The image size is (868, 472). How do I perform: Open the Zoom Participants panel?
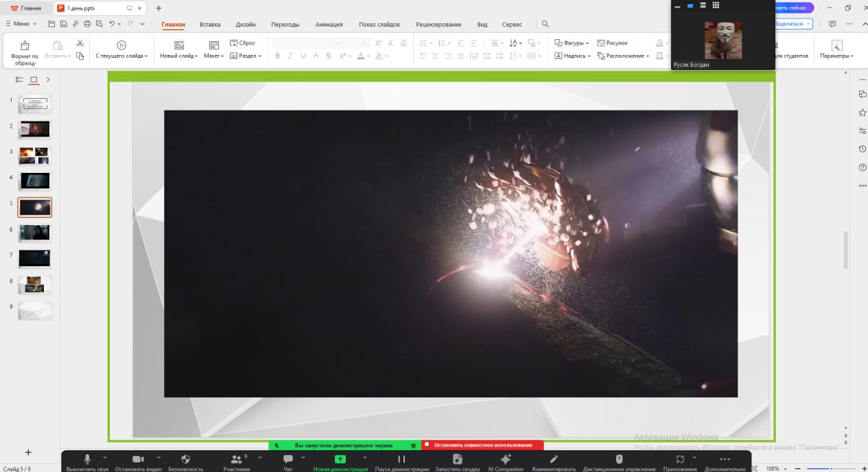coord(236,460)
